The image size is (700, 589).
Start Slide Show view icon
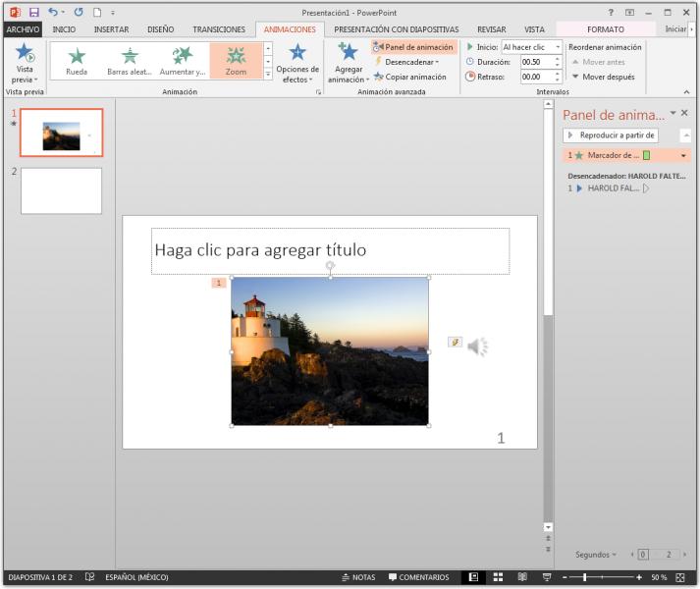(x=547, y=577)
